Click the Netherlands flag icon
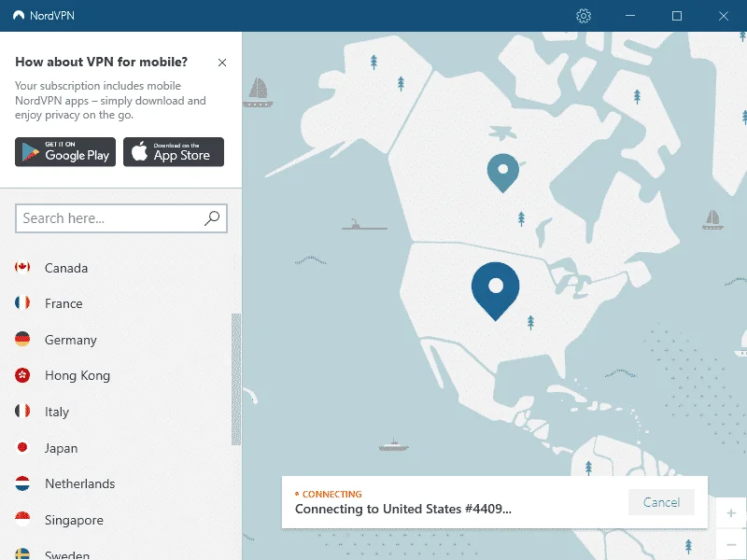Image resolution: width=747 pixels, height=560 pixels. pos(22,483)
